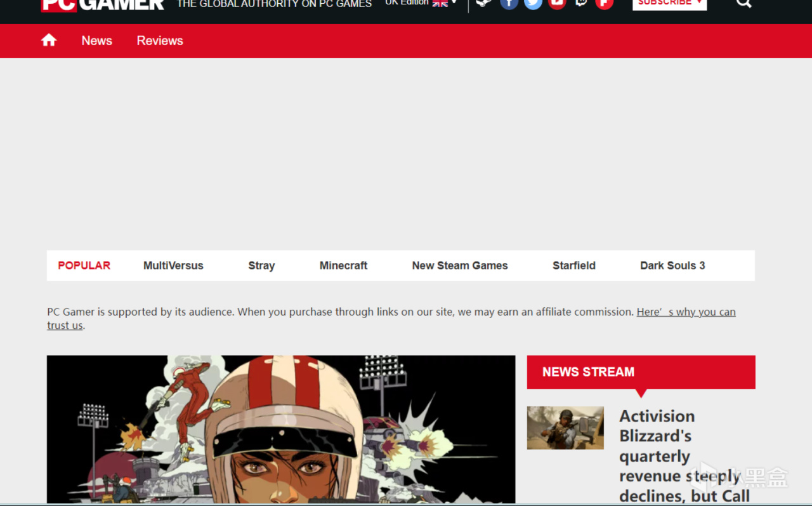This screenshot has width=812, height=506.
Task: Open the Starfield topic link
Action: [574, 265]
